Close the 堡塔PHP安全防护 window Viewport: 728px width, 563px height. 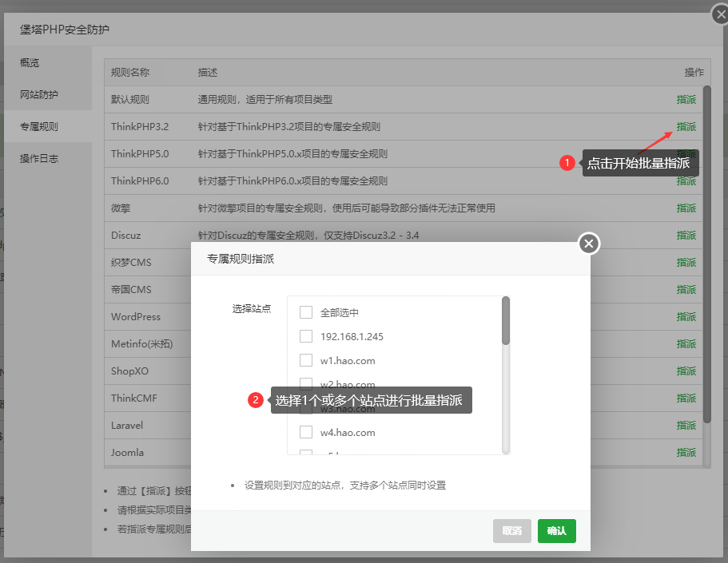721,13
